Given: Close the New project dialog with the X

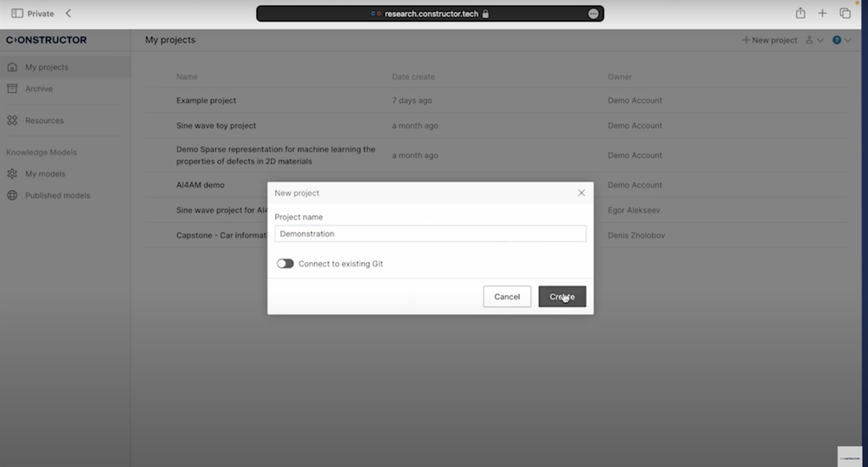Looking at the screenshot, I should (x=582, y=193).
